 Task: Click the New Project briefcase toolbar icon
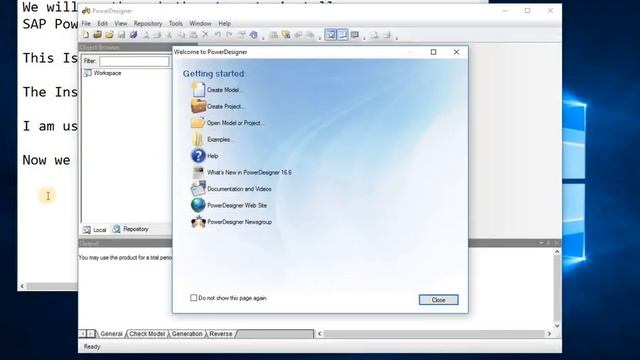[x=98, y=35]
